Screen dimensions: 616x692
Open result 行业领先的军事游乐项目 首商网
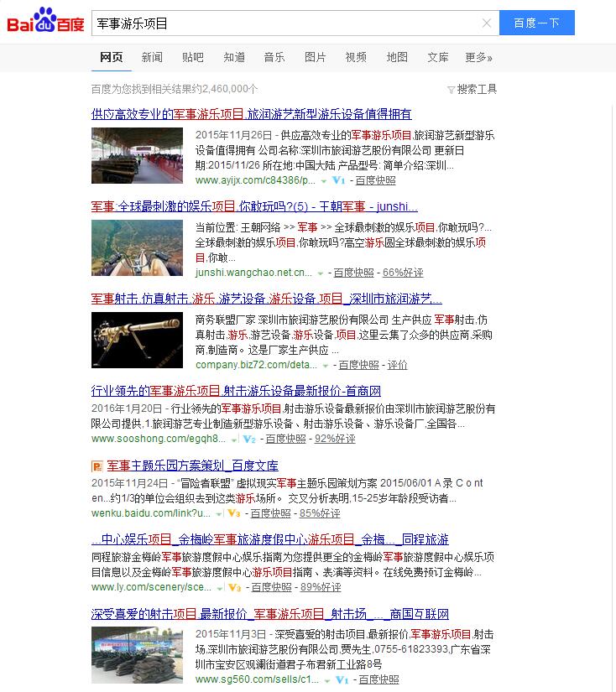(236, 391)
